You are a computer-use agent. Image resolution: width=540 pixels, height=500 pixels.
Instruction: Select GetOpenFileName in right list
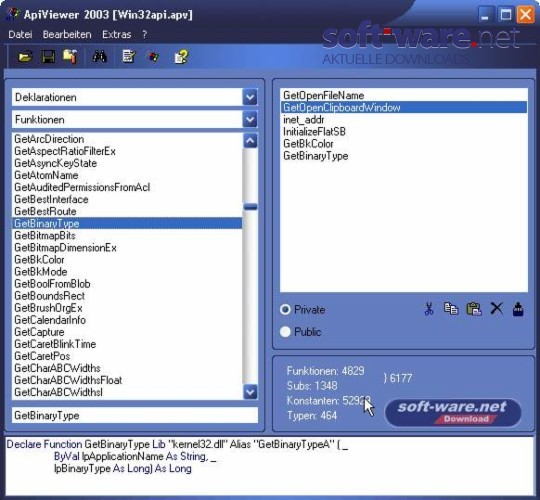(404, 95)
